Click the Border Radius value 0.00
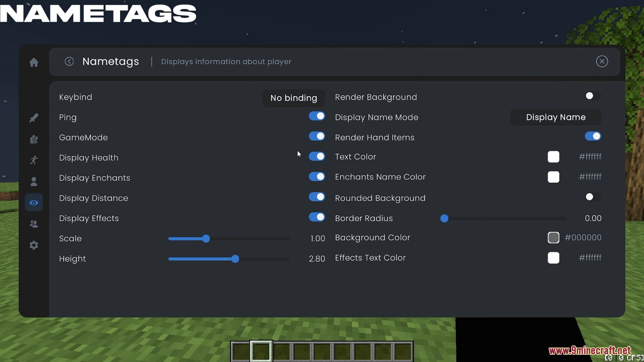 (593, 218)
